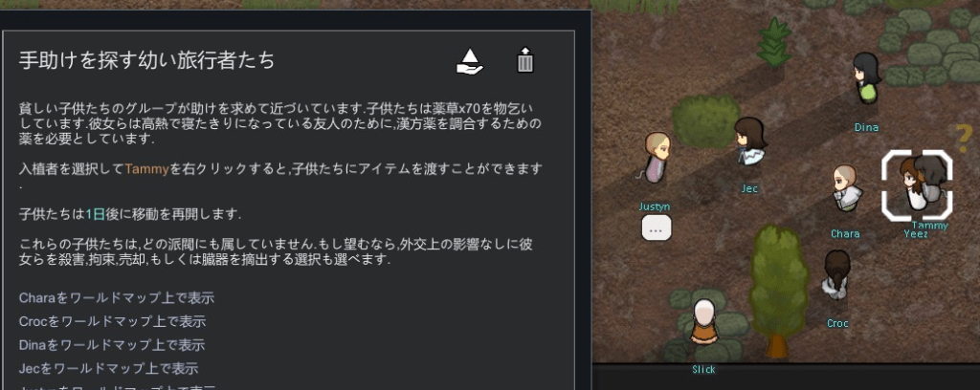Click the orange Tammy name link
The image size is (980, 390).
[146, 169]
